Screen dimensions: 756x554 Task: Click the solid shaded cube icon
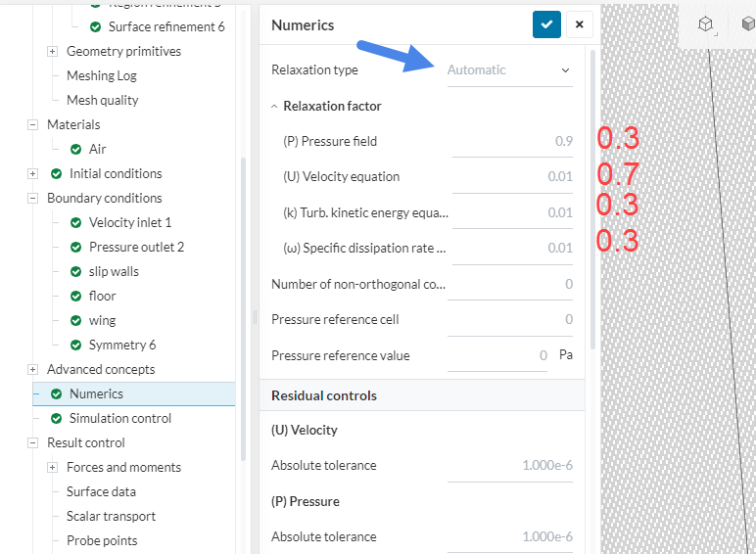747,24
